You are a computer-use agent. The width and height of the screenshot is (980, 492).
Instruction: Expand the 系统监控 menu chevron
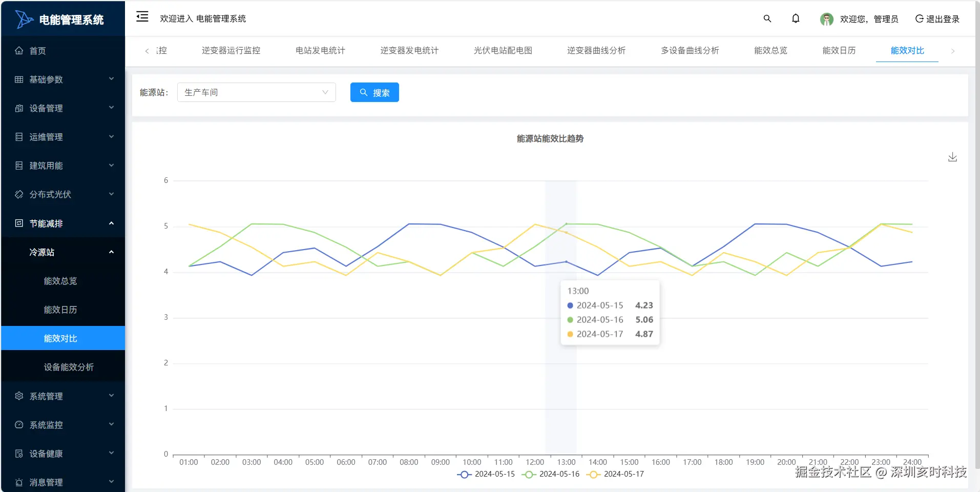111,424
